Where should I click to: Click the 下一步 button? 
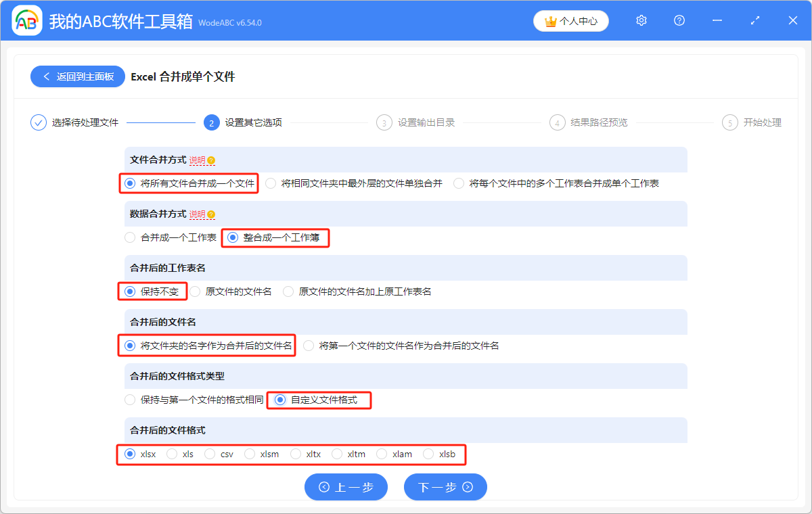coord(445,487)
